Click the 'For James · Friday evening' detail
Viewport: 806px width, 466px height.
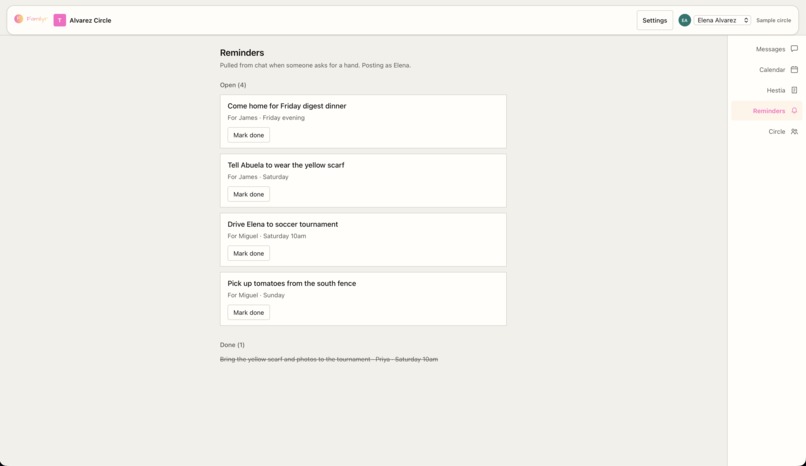[x=266, y=118]
